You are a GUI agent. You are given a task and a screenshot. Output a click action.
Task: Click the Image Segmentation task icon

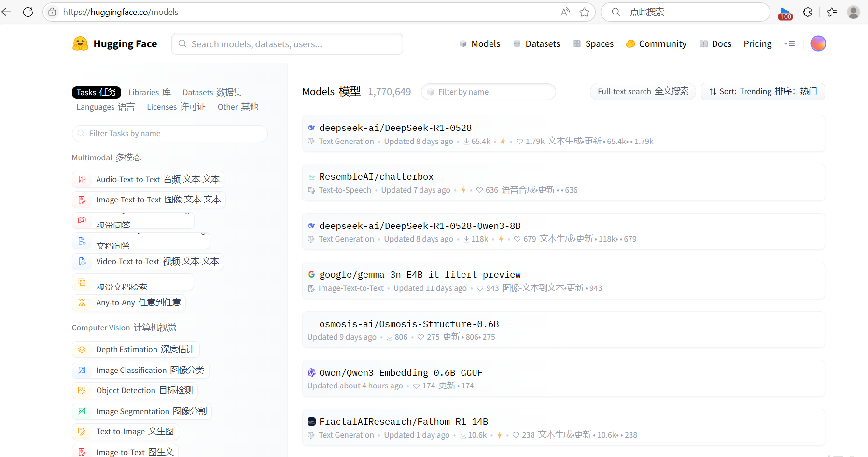[82, 411]
